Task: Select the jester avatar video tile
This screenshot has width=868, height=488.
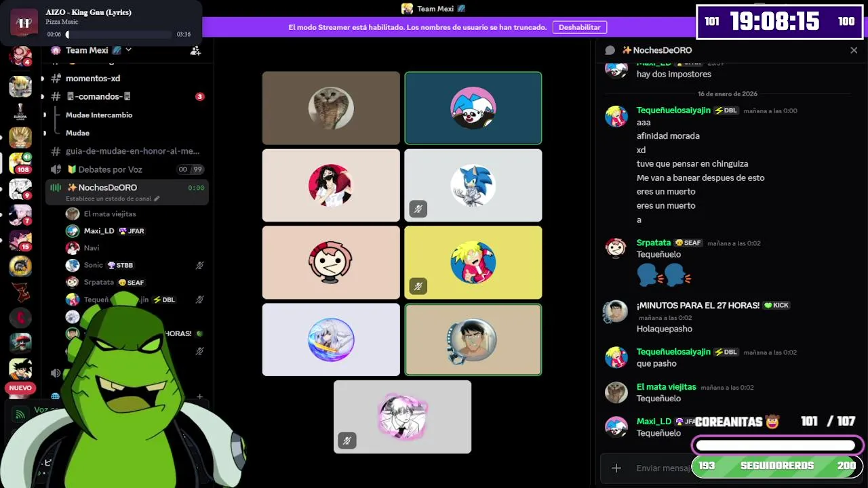Action: 473,108
